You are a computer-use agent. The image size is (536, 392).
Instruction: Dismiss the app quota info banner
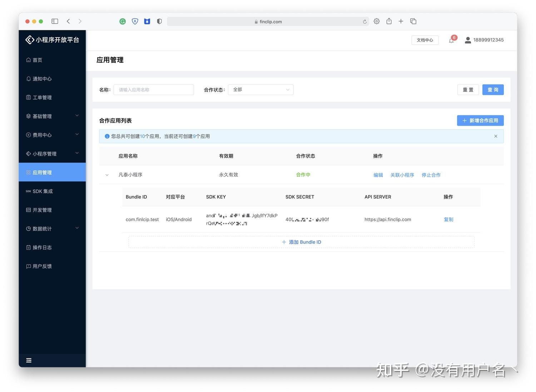pos(496,136)
